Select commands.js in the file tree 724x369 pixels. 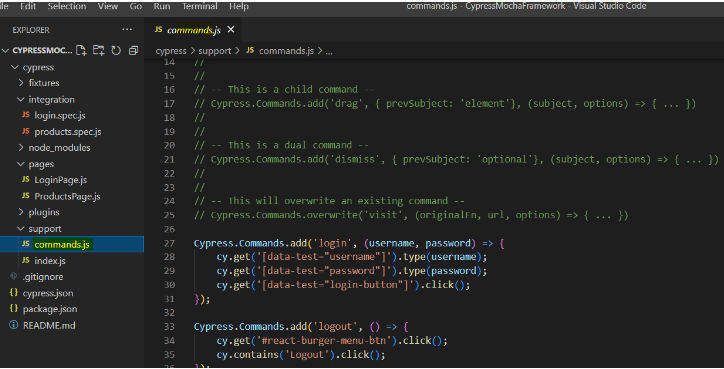click(72, 244)
